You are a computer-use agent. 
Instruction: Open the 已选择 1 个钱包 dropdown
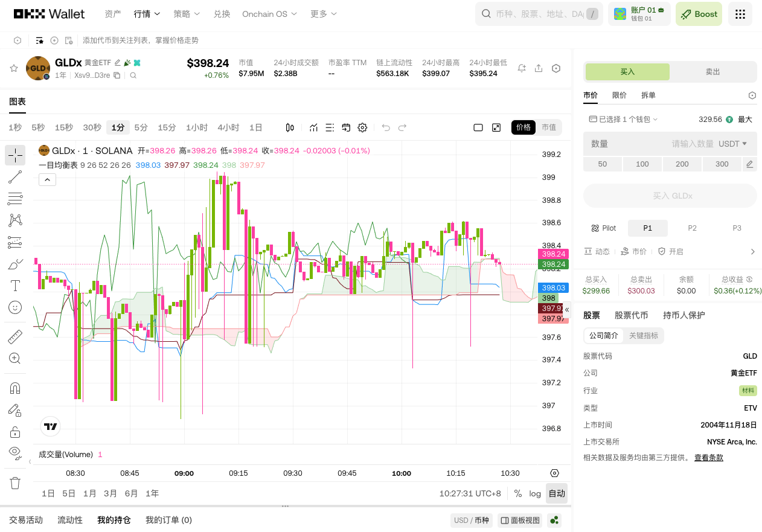623,120
